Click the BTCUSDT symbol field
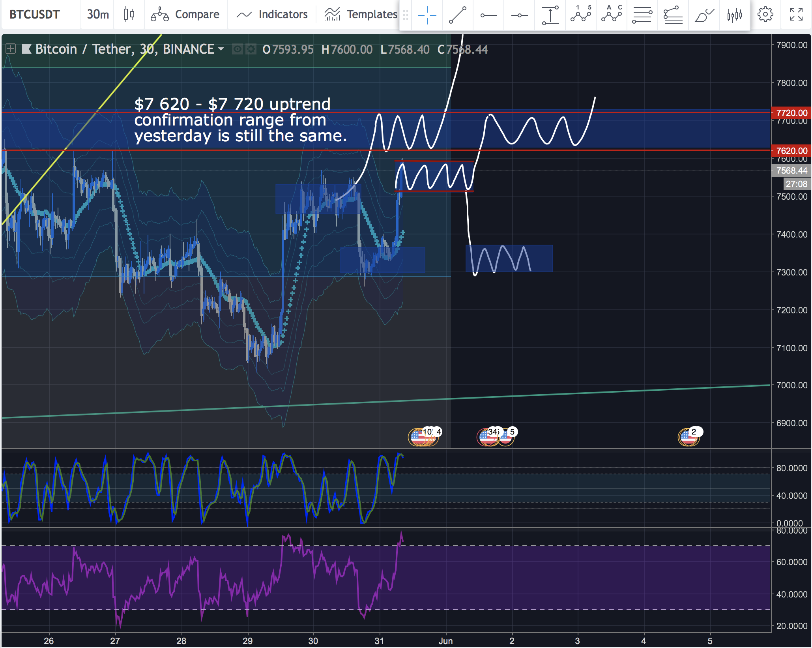812x648 pixels. tap(35, 15)
